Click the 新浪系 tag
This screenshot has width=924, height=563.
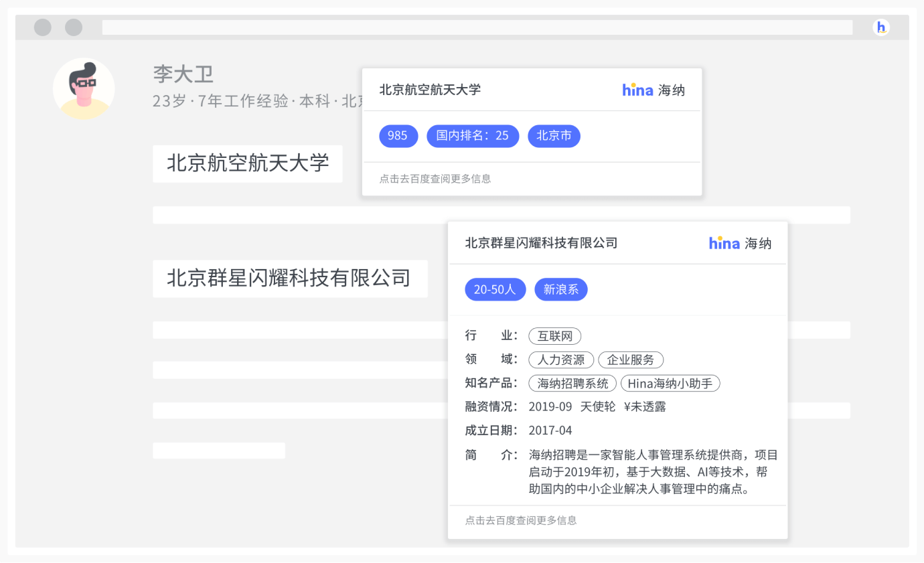[x=561, y=290]
